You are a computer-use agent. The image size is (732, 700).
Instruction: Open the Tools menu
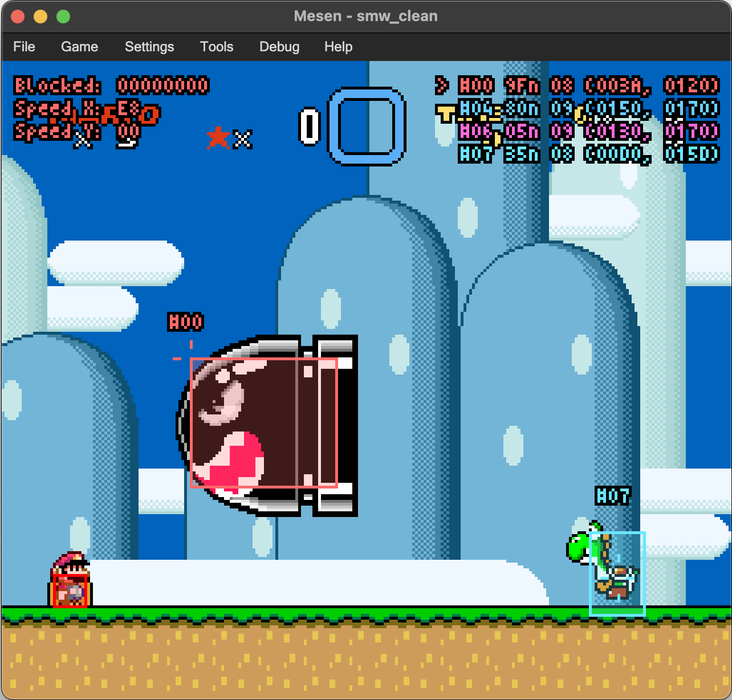(x=217, y=47)
